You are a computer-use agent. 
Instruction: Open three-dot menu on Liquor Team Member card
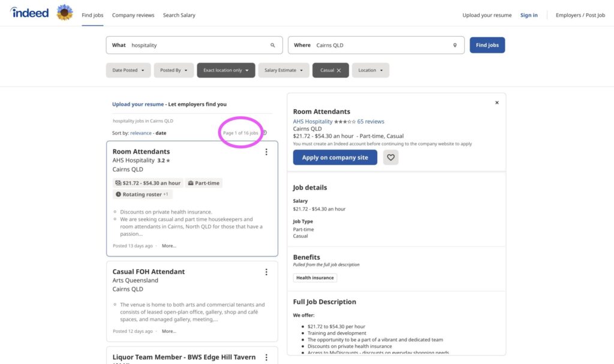[266, 357]
